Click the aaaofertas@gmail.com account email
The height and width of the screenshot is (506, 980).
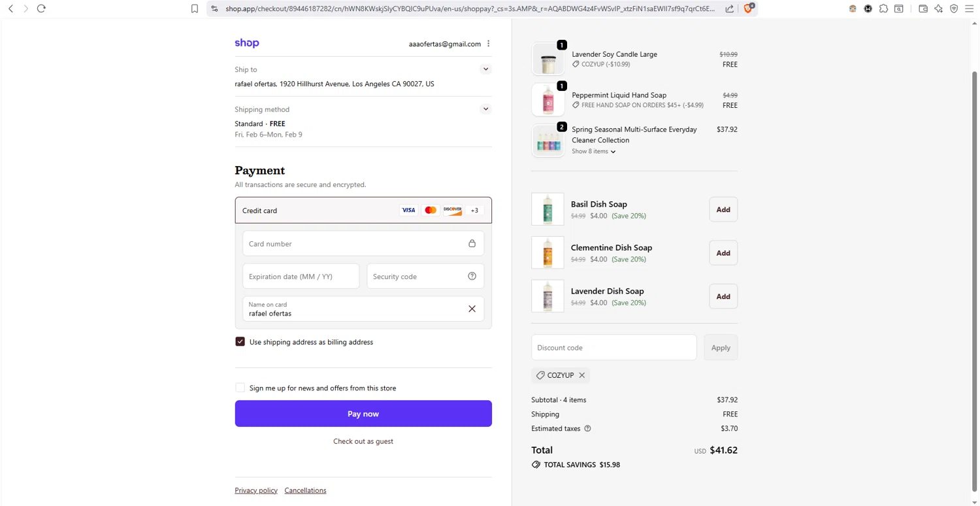(x=445, y=44)
